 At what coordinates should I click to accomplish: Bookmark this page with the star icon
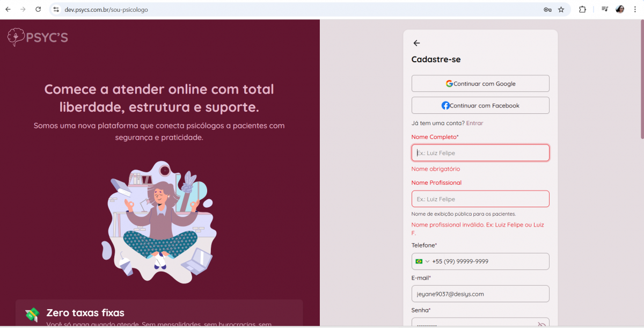tap(561, 9)
